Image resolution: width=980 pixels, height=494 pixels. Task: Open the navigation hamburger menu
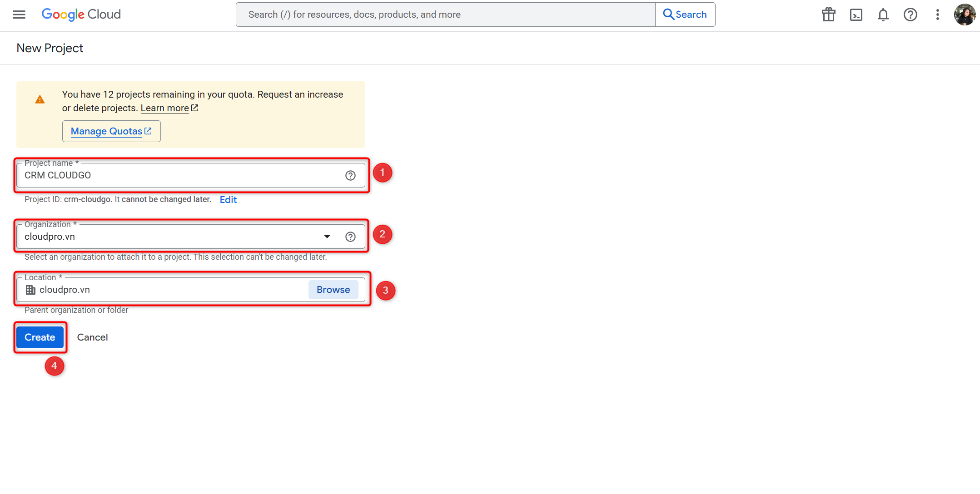pos(19,14)
